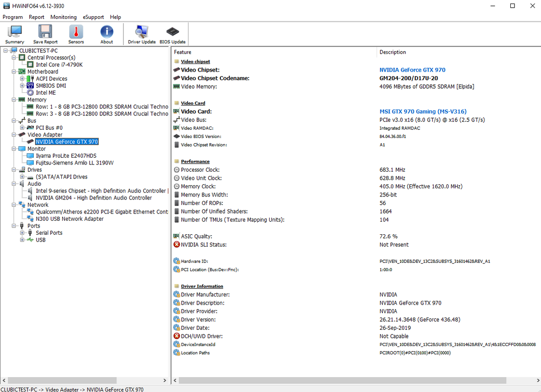Open the Monitoring menu
Viewport: 541px width, 392px height.
coord(63,17)
